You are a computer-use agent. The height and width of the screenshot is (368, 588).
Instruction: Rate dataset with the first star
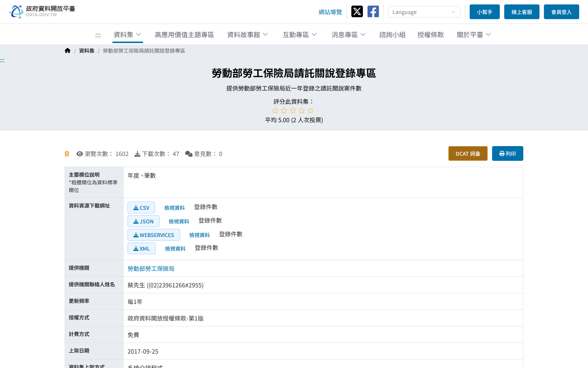click(x=275, y=110)
